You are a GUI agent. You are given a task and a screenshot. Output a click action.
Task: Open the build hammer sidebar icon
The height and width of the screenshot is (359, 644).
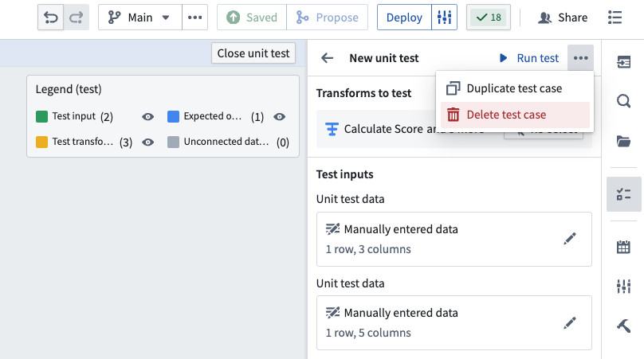click(624, 326)
